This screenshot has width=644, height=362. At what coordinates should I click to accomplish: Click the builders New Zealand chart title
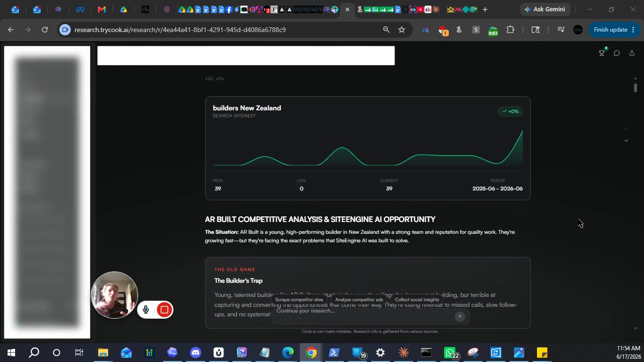click(247, 108)
